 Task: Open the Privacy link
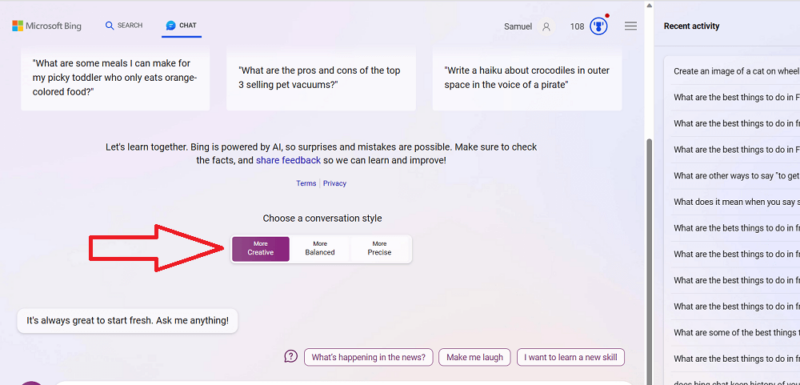click(x=335, y=184)
